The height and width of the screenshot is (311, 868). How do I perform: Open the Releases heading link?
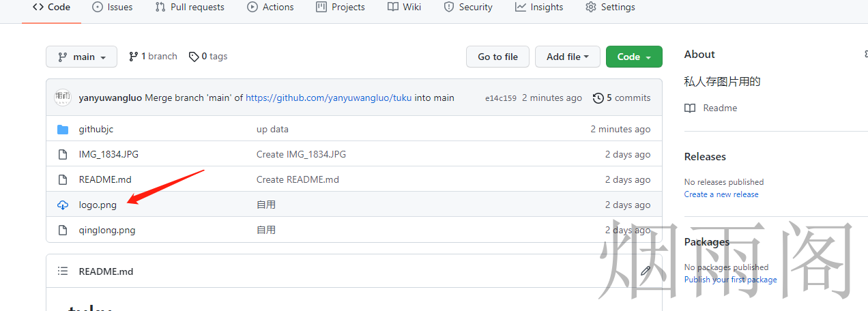tap(705, 156)
